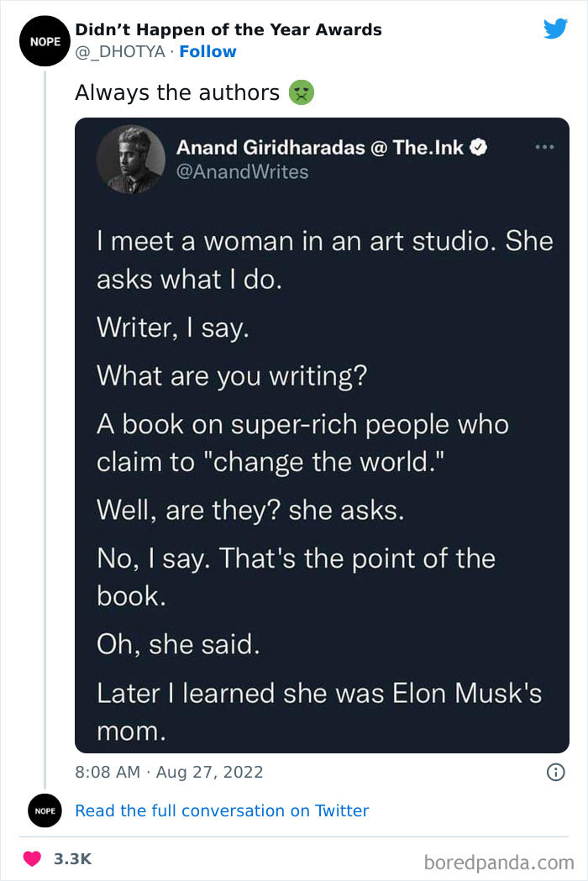Open Anand Giridharadas profile photo

pos(130,158)
